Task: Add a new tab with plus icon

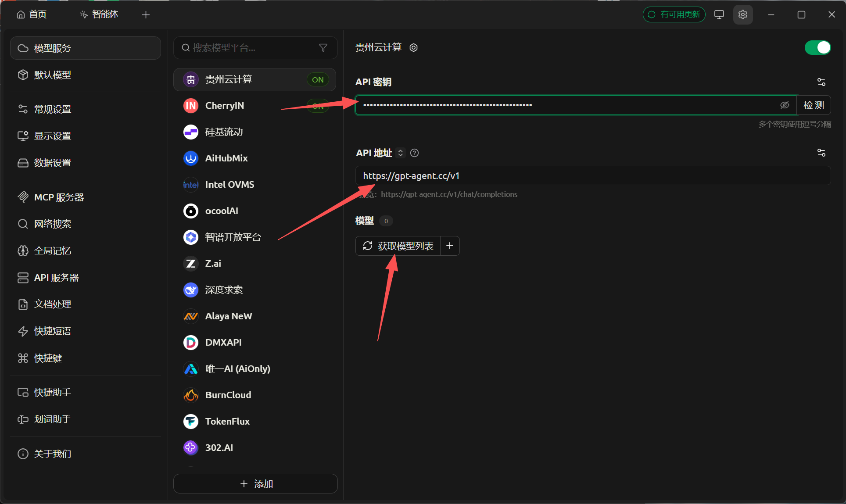Action: click(x=146, y=15)
